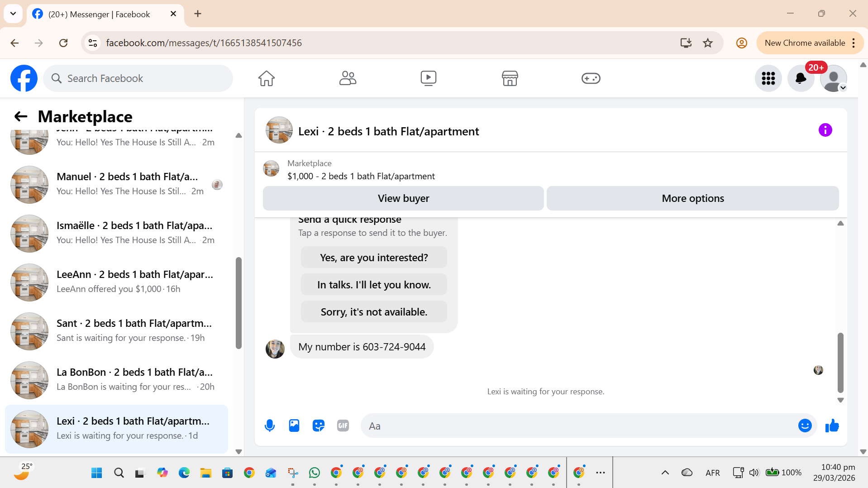Viewport: 868px width, 488px height.
Task: Send a thumbs-up like
Action: (832, 426)
